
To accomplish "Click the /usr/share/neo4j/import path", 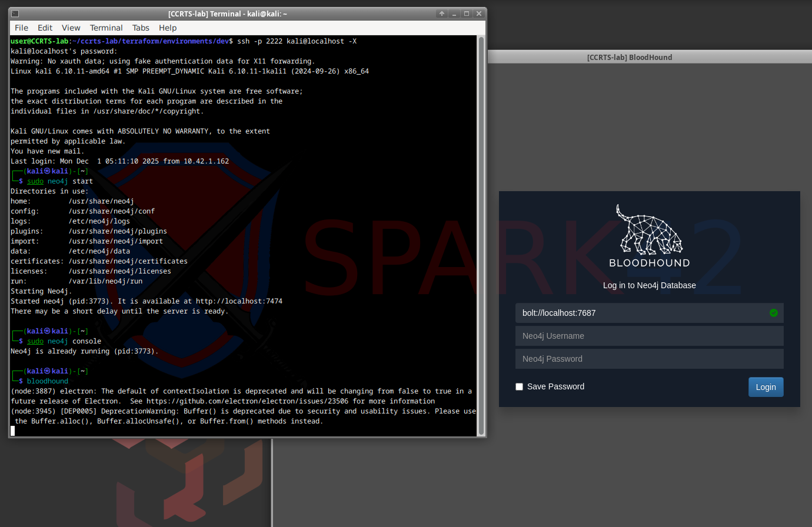I will pos(116,241).
